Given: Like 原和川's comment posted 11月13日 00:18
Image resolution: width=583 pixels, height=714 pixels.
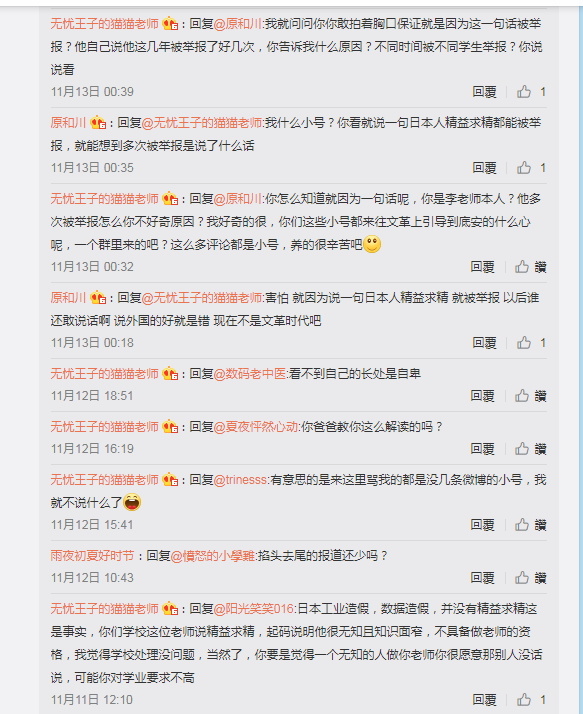Looking at the screenshot, I should pyautogui.click(x=531, y=343).
